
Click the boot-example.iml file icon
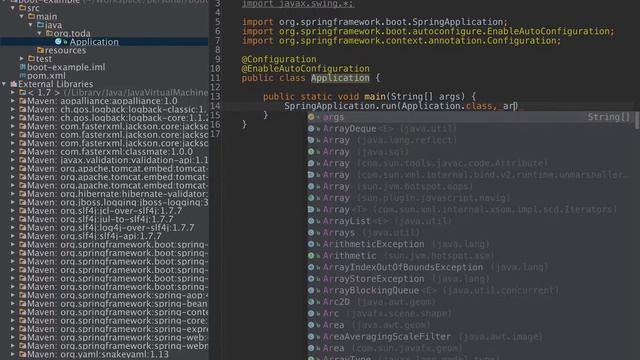23,67
